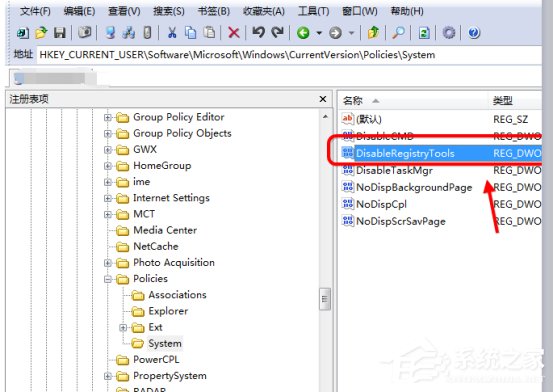Image resolution: width=554 pixels, height=392 pixels.
Task: Click the networked computers toolbar icon
Action: pyautogui.click(x=129, y=33)
